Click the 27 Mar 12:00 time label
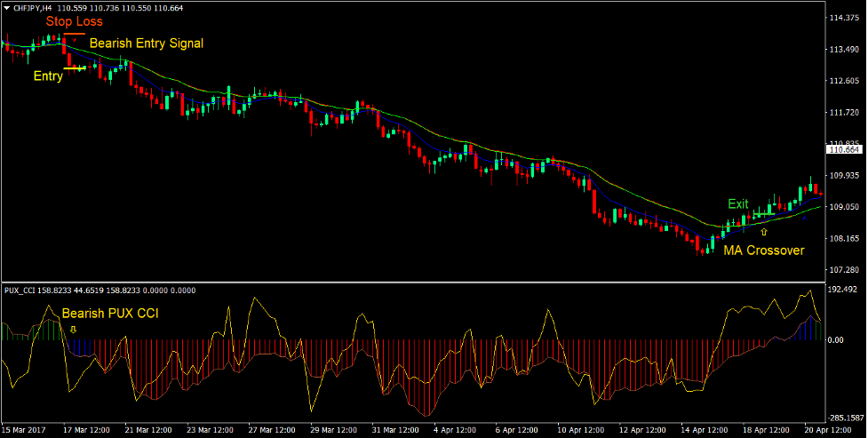The width and height of the screenshot is (868, 438). coord(273,430)
